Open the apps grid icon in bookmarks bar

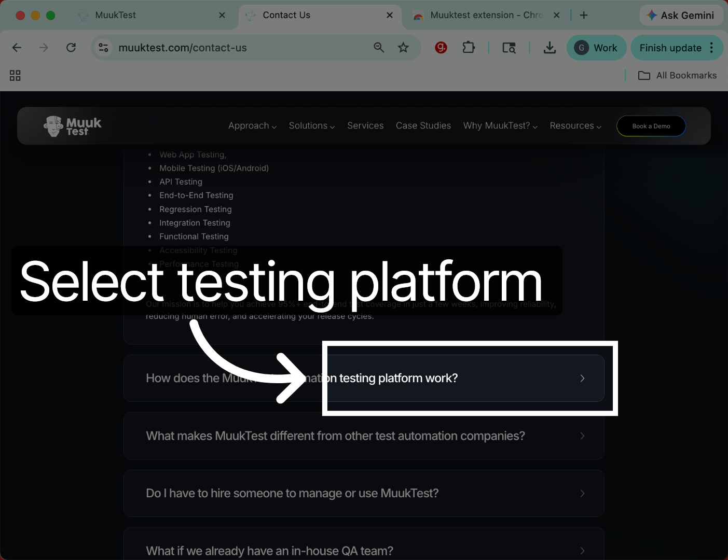coord(15,76)
